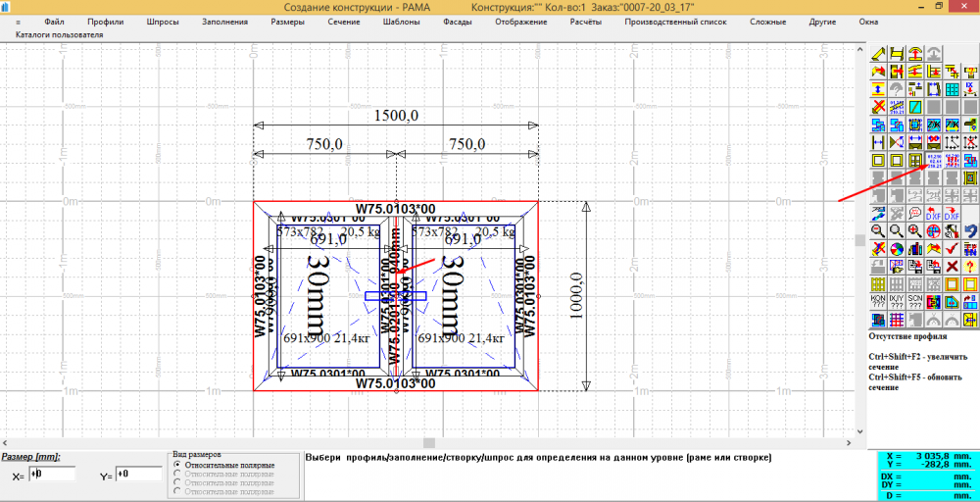
Task: Open the Сложные menu
Action: (x=767, y=22)
